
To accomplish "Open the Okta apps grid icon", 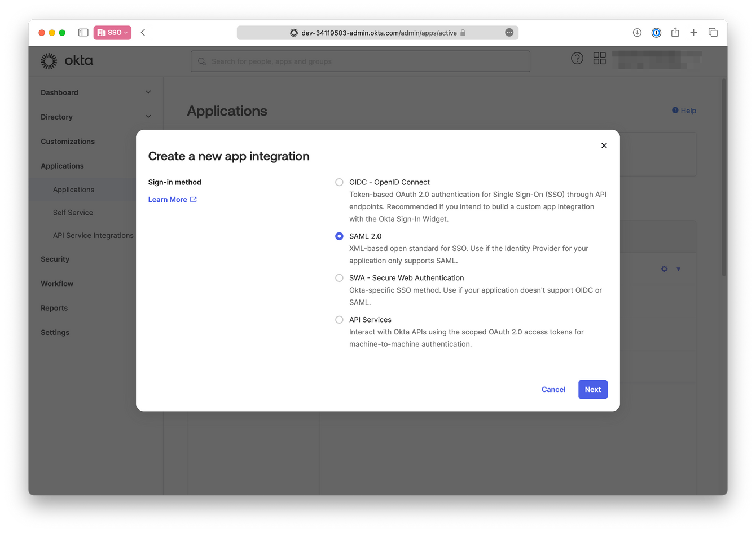I will [x=600, y=58].
